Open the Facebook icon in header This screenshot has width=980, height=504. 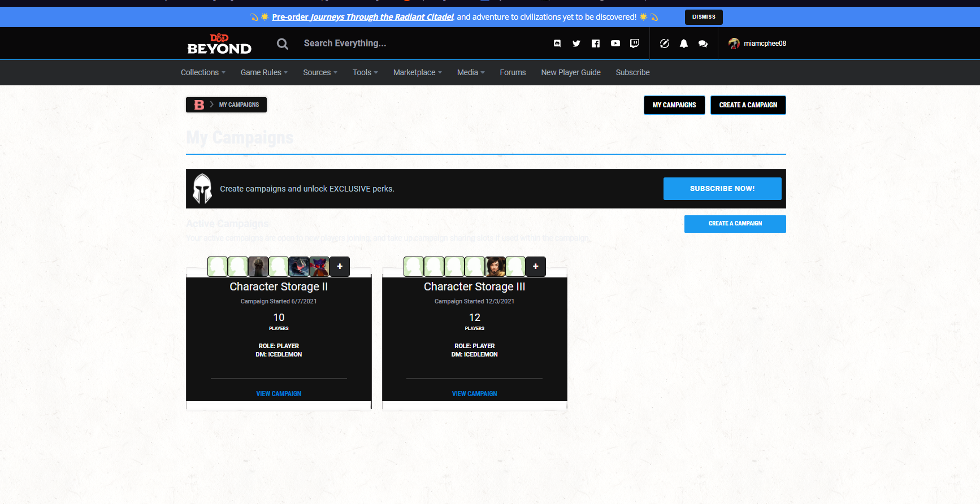point(596,44)
